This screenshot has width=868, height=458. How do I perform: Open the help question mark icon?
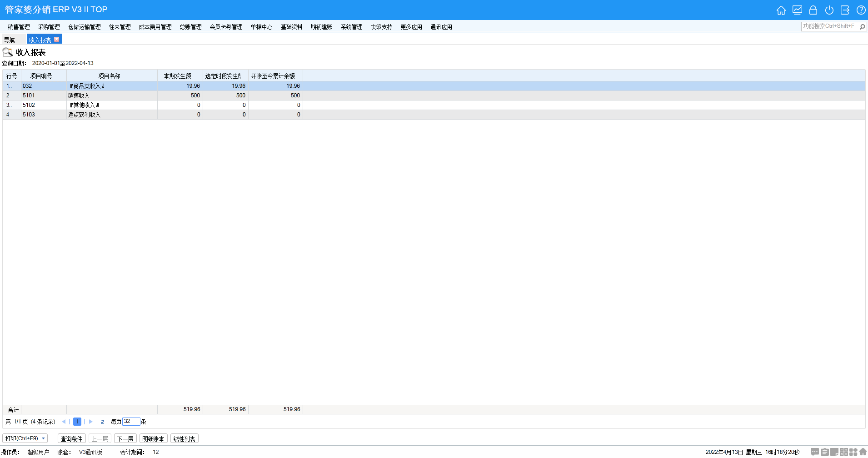click(861, 10)
